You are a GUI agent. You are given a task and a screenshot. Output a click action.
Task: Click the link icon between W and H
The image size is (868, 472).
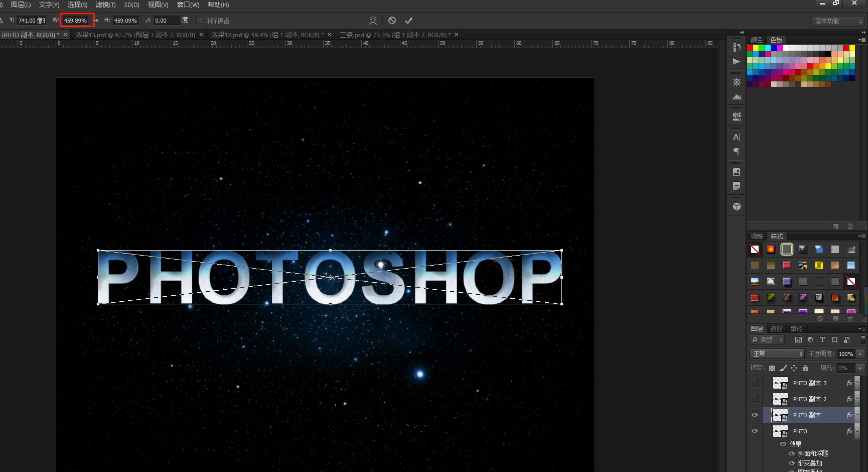[96, 21]
